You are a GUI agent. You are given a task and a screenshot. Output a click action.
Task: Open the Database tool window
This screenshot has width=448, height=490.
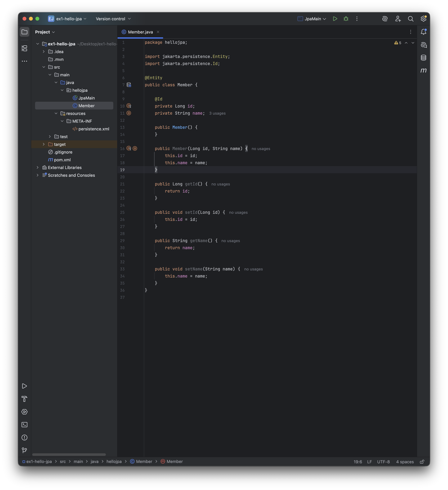(x=423, y=58)
